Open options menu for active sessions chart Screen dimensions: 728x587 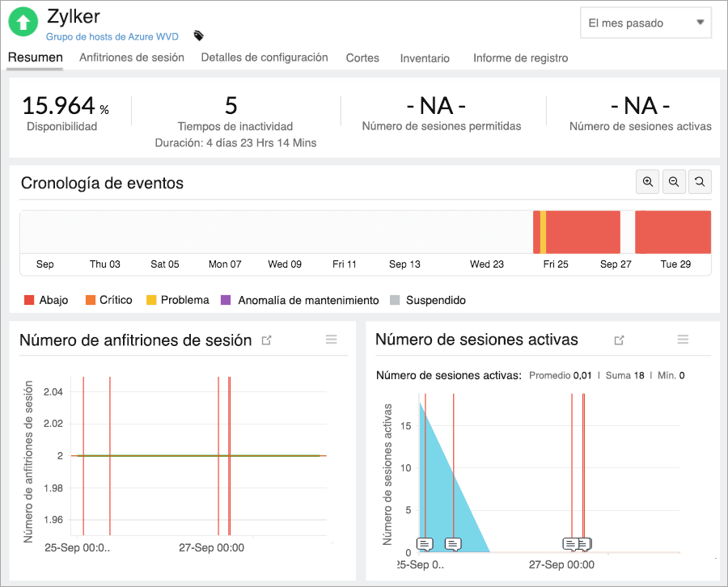(x=682, y=339)
